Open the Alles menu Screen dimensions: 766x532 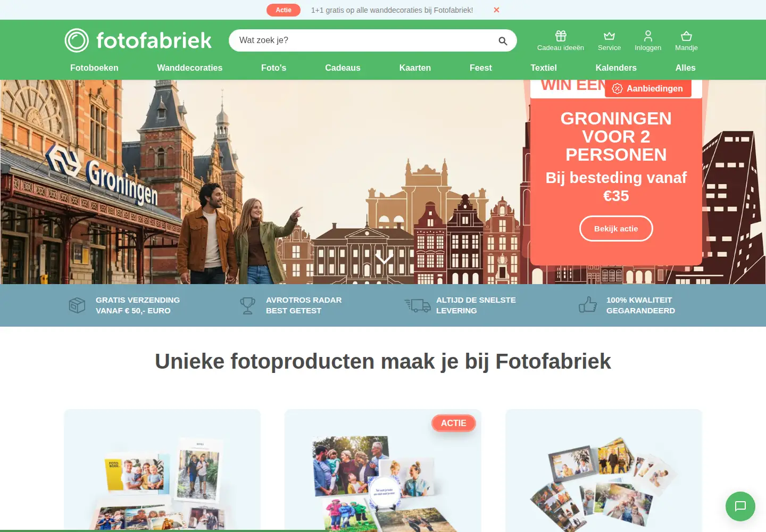tap(686, 68)
